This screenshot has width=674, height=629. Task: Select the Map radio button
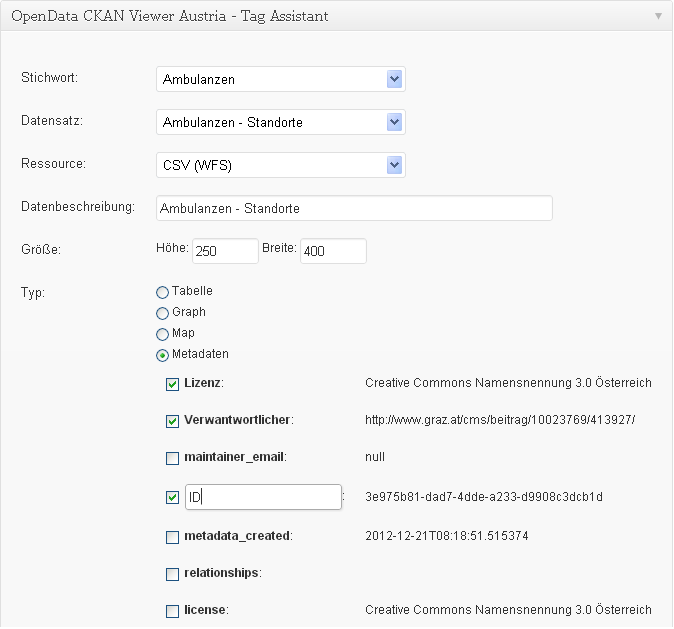[163, 334]
